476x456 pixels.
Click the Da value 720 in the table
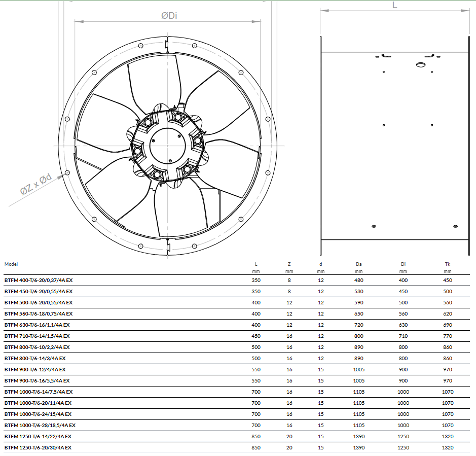[x=359, y=325]
